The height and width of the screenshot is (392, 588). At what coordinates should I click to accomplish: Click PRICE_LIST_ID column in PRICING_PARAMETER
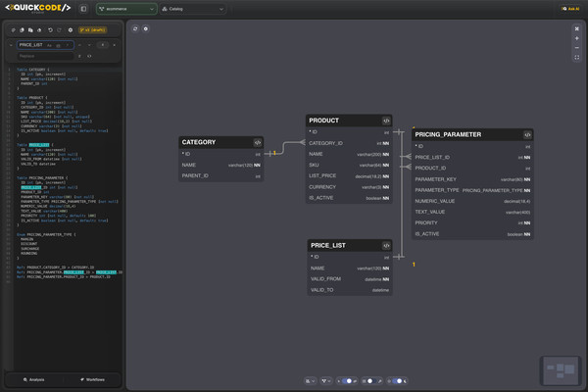coord(472,157)
